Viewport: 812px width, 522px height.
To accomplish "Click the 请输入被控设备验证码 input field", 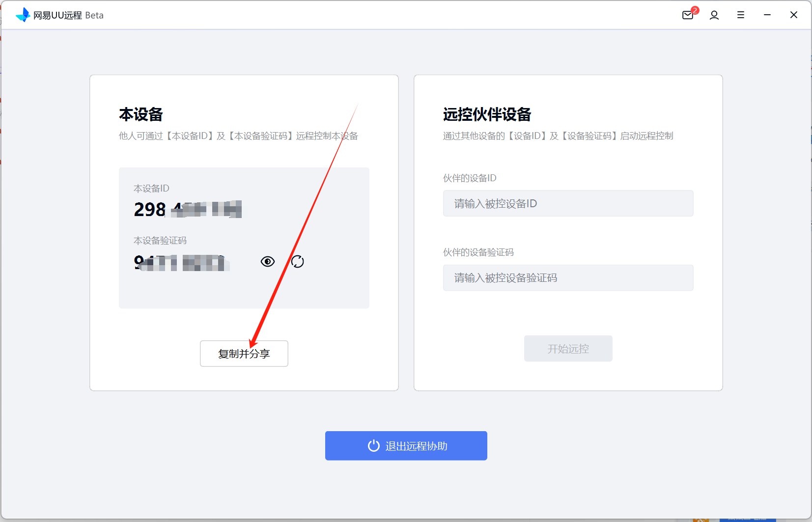I will click(568, 277).
